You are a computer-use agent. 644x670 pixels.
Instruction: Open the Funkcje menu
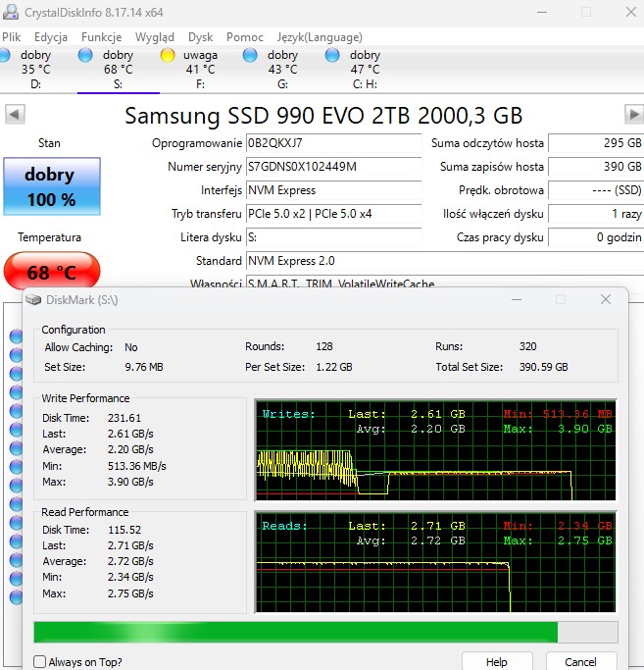(x=101, y=36)
